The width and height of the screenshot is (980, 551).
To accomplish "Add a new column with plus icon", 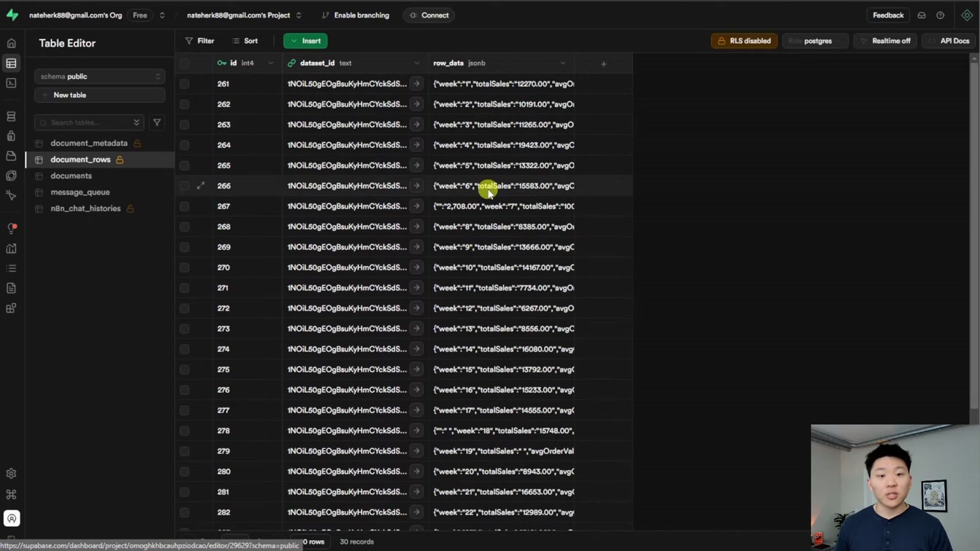I will [604, 63].
